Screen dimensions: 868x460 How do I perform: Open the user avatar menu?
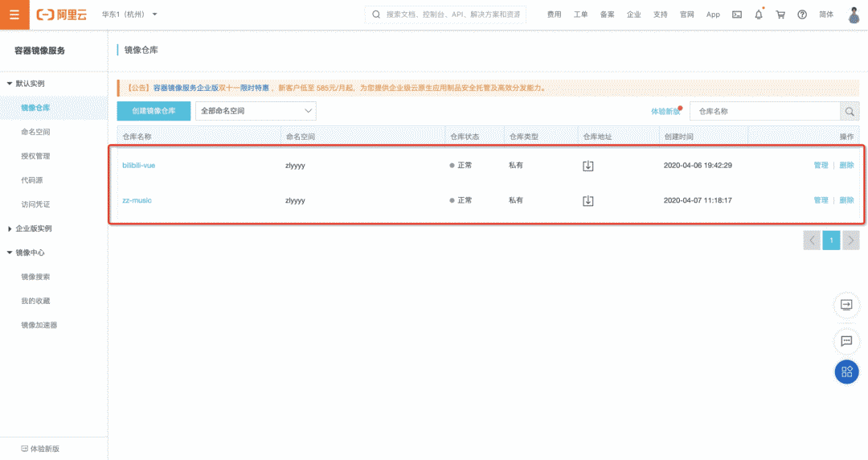[854, 14]
